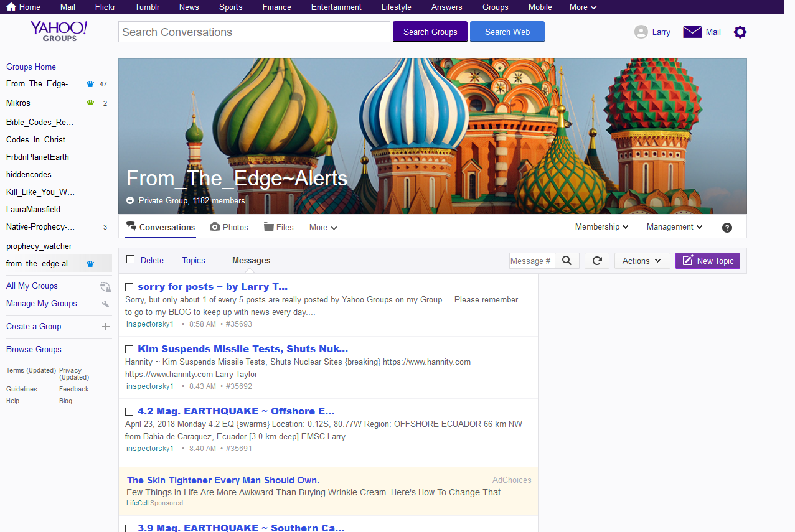This screenshot has width=795, height=532.
Task: Select the Topics view
Action: [x=194, y=261]
